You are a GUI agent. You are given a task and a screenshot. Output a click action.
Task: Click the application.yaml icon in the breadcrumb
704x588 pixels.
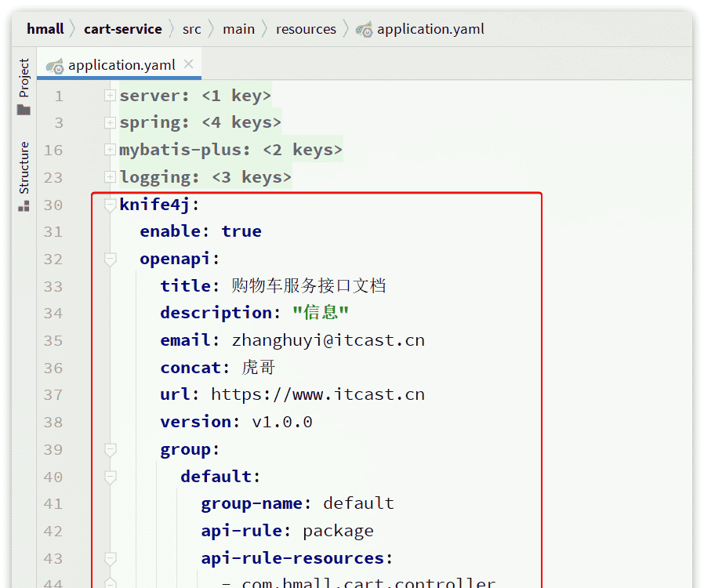pyautogui.click(x=363, y=30)
